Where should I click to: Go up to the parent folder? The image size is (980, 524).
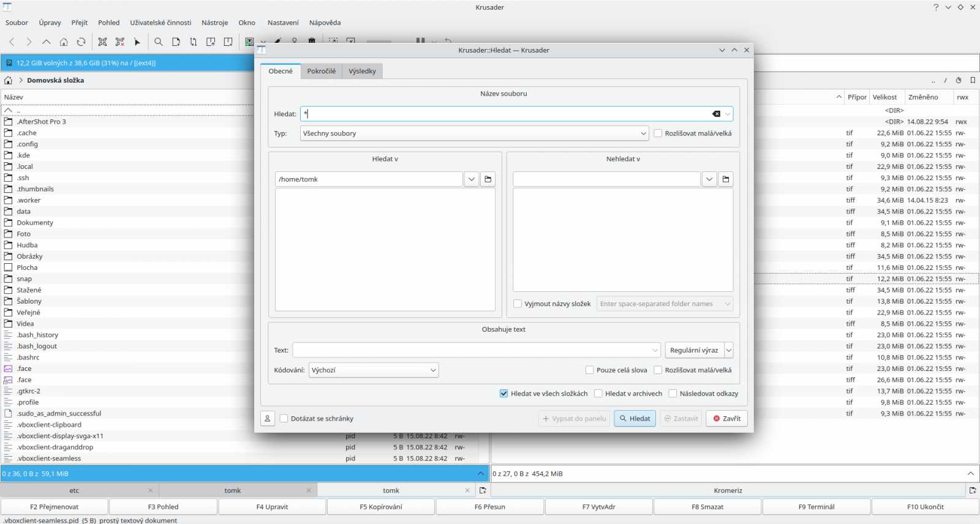(x=46, y=42)
